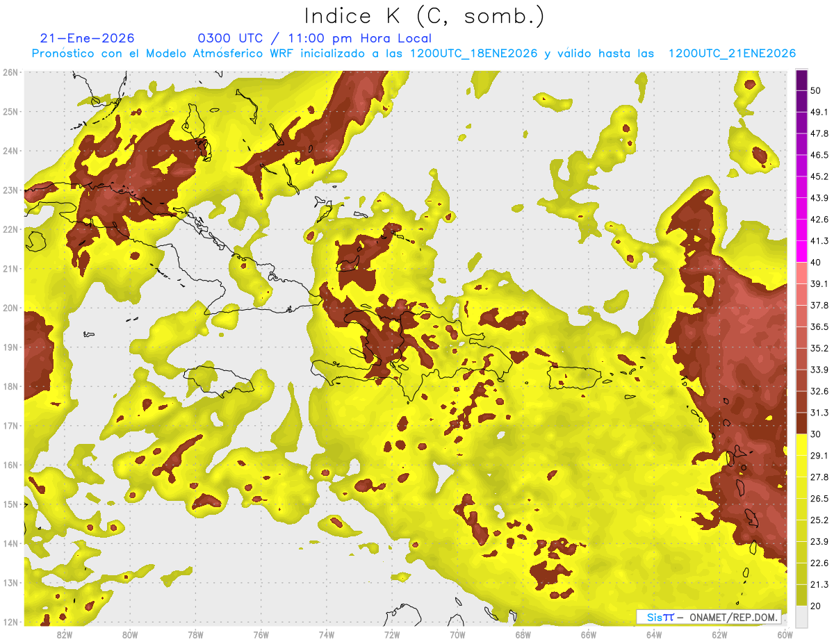Image resolution: width=834 pixels, height=644 pixels.
Task: Click the colorbar value "32.6"
Action: (819, 391)
